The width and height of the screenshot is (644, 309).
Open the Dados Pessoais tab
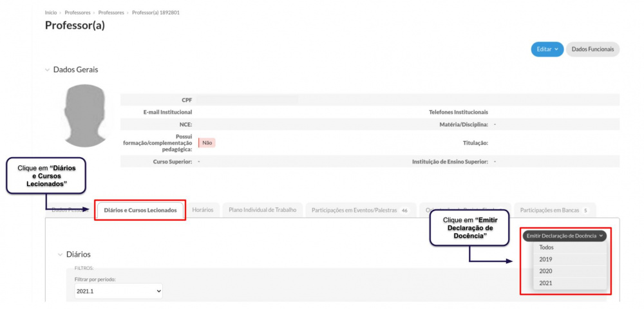(68, 210)
